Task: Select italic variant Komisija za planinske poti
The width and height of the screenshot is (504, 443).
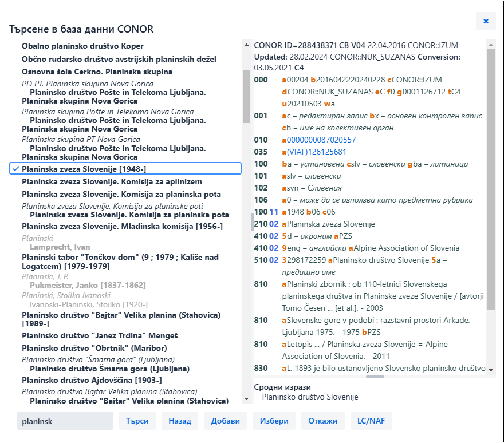Action: (112, 206)
